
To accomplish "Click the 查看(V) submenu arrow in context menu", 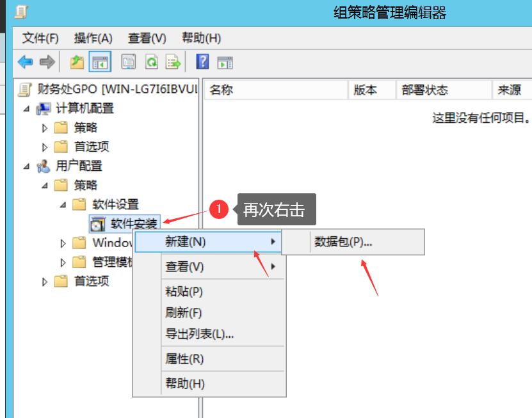I will (273, 266).
